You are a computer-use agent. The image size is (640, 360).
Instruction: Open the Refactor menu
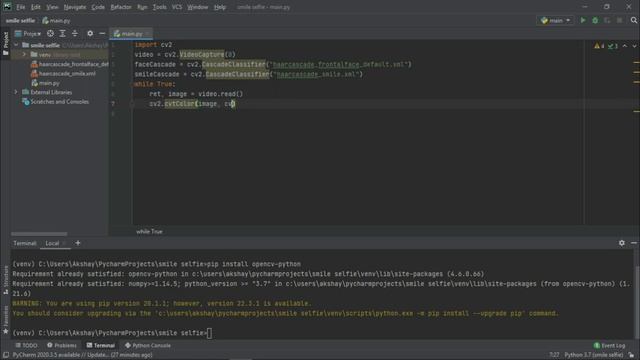tap(121, 7)
